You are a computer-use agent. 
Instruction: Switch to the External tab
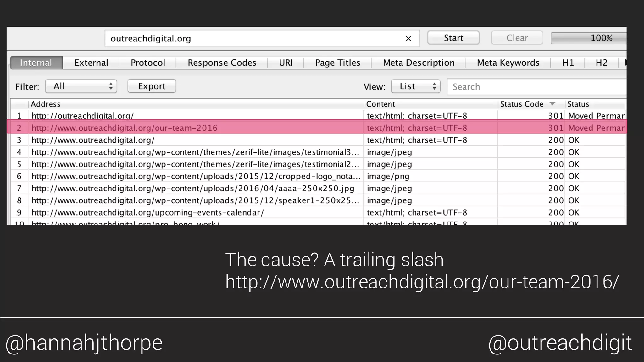coord(91,63)
